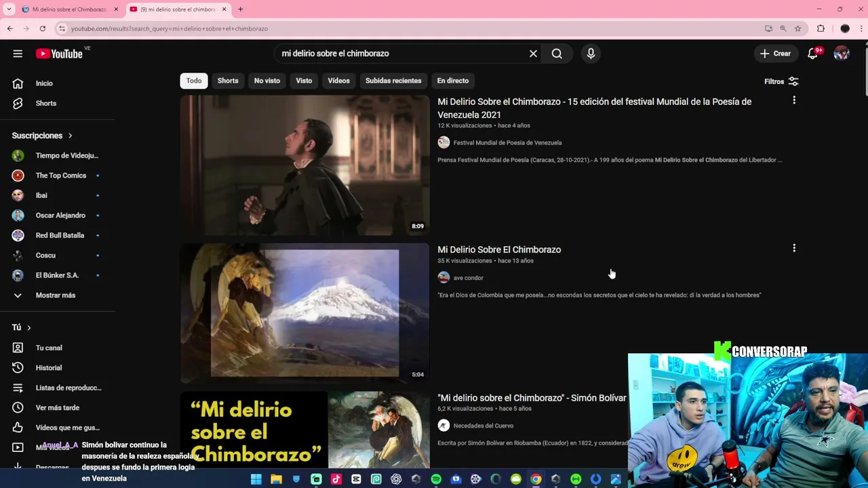Select the Visto filter chip
Image resolution: width=868 pixels, height=488 pixels.
[304, 81]
